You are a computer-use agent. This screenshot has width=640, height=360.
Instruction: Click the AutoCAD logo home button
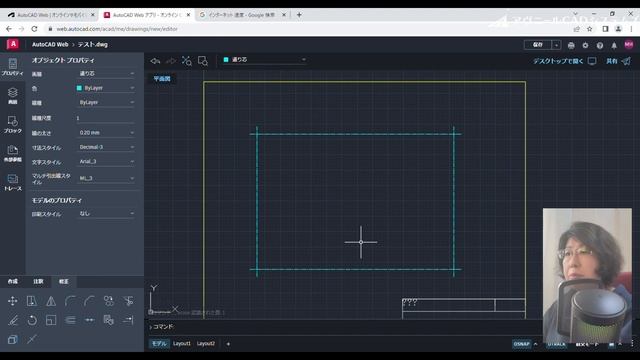click(13, 44)
